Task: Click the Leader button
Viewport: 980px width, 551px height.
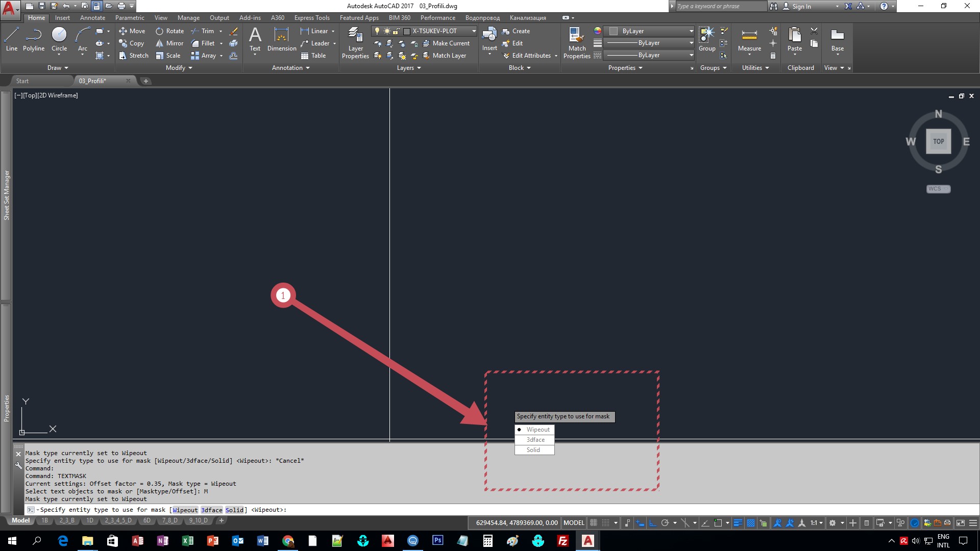Action: pos(315,43)
